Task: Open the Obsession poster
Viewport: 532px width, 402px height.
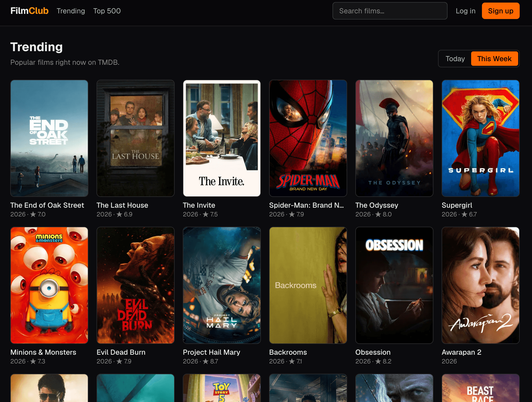Action: tap(394, 285)
